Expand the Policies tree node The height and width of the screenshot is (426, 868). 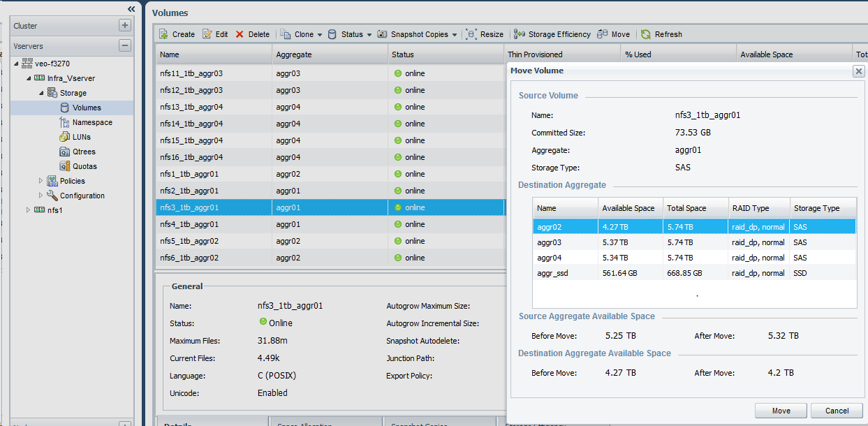click(x=41, y=181)
